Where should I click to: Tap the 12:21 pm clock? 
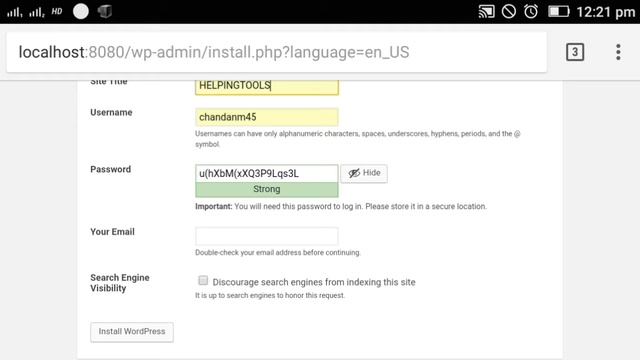605,12
